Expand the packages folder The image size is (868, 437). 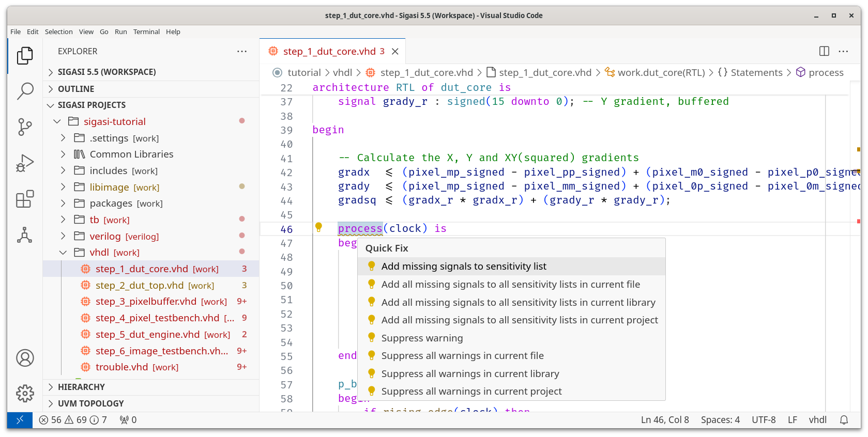click(x=63, y=204)
